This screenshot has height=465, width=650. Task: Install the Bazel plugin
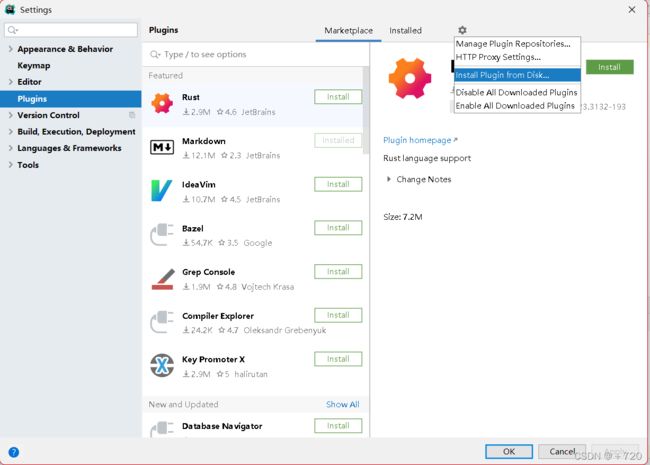[x=338, y=228]
